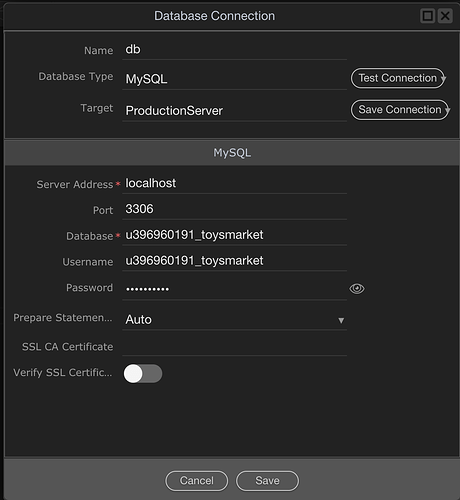460x500 pixels.
Task: Open the Prepare Statements dropdown arrow
Action: (341, 320)
